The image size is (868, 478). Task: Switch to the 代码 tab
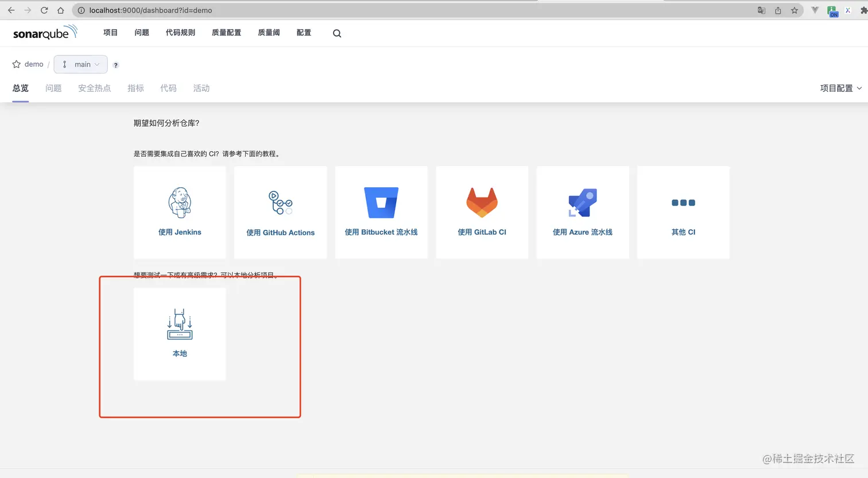coord(168,88)
